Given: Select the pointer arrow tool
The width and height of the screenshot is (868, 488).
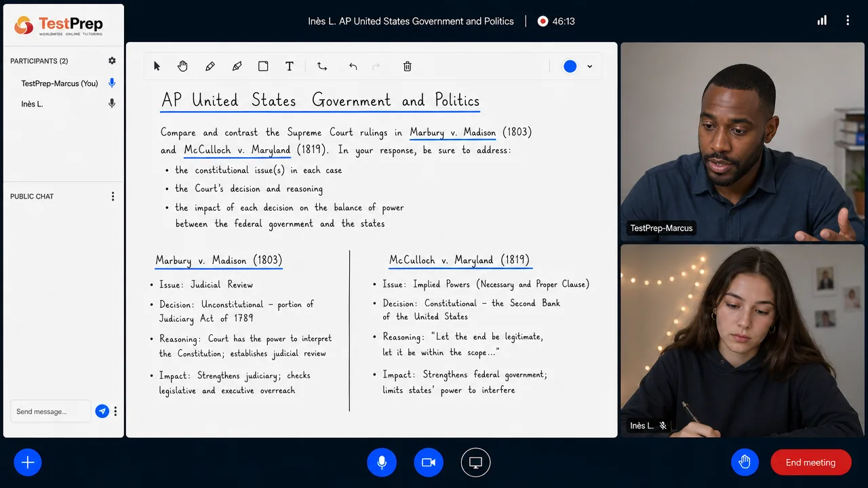Looking at the screenshot, I should pyautogui.click(x=157, y=66).
